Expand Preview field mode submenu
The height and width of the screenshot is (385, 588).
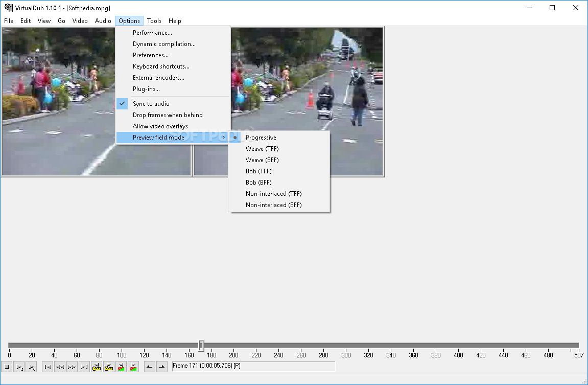click(173, 138)
